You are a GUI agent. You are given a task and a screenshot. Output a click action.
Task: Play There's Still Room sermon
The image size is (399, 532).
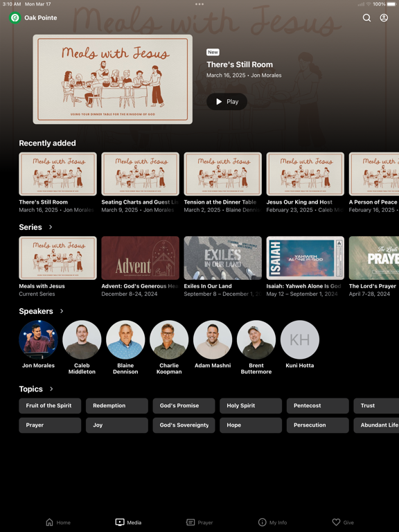[x=227, y=101]
